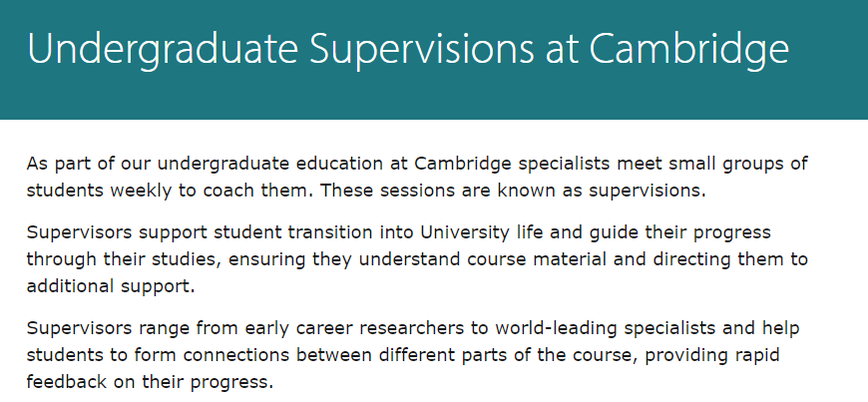Screen dimensions: 868x402
Task: Click the word "Undergraduate" in the page heading
Action: pyautogui.click(x=163, y=51)
